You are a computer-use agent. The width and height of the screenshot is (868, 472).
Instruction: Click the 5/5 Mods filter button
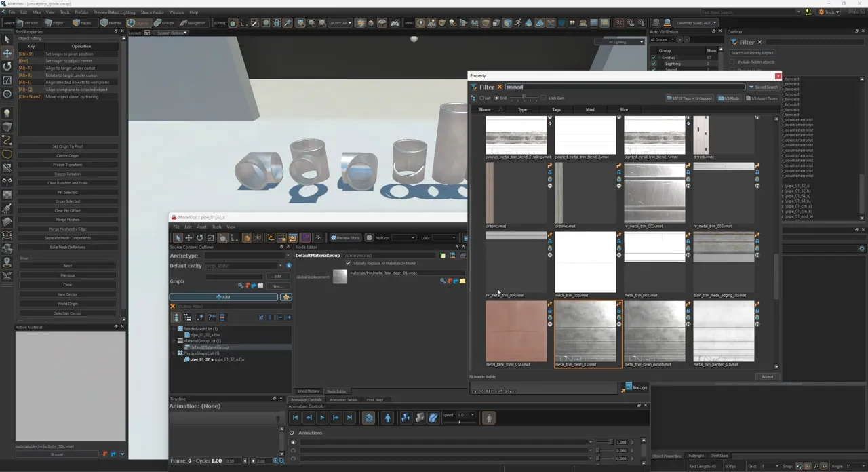(x=729, y=98)
